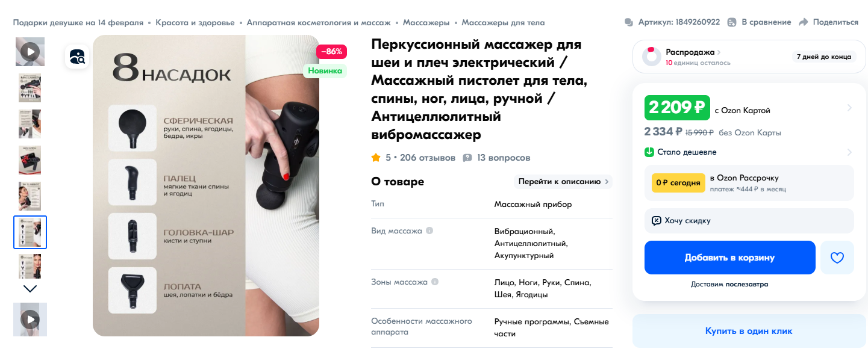Add item to favorites with heart icon
868x349 pixels.
[837, 258]
